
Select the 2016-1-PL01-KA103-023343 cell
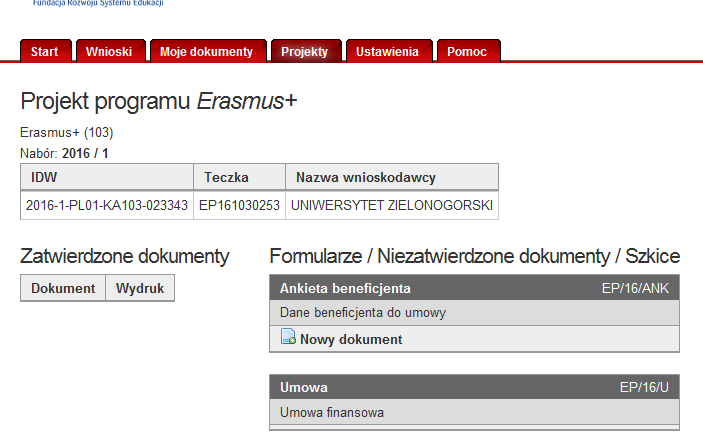pyautogui.click(x=107, y=205)
